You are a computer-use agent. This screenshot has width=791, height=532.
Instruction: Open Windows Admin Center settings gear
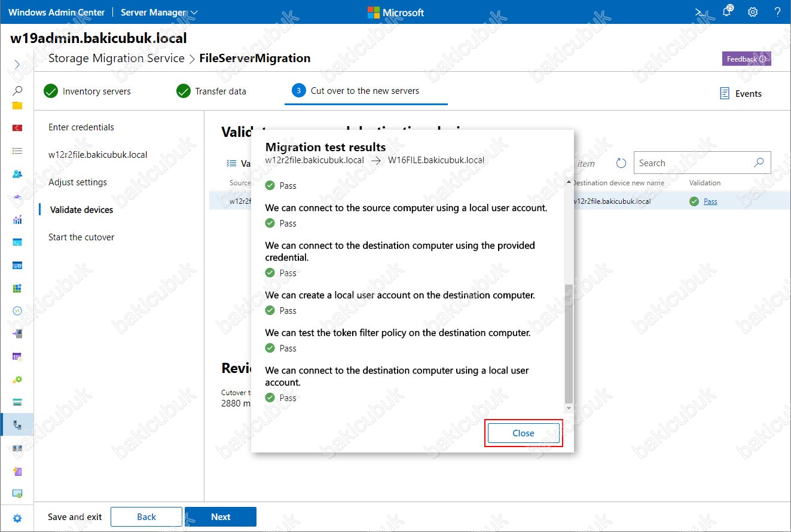pyautogui.click(x=753, y=12)
